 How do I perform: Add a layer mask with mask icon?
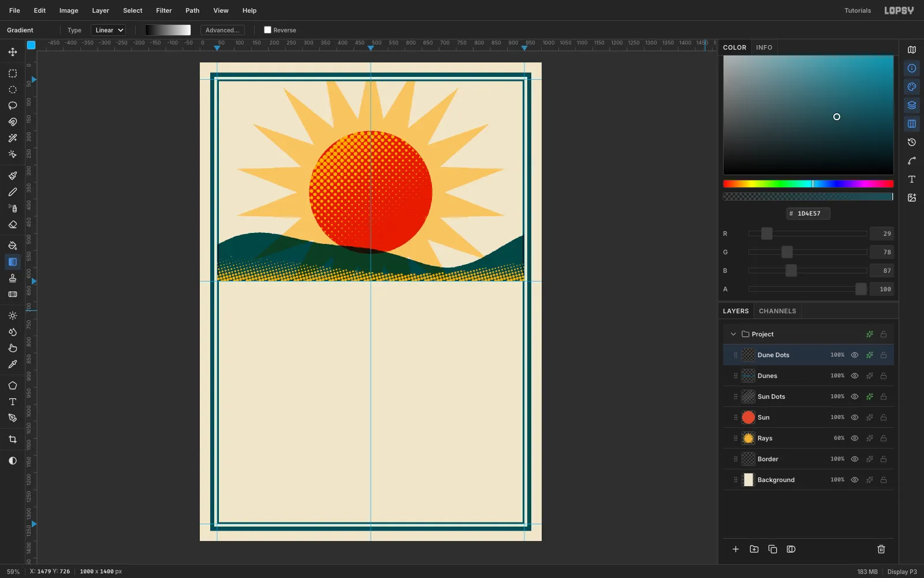click(x=791, y=549)
